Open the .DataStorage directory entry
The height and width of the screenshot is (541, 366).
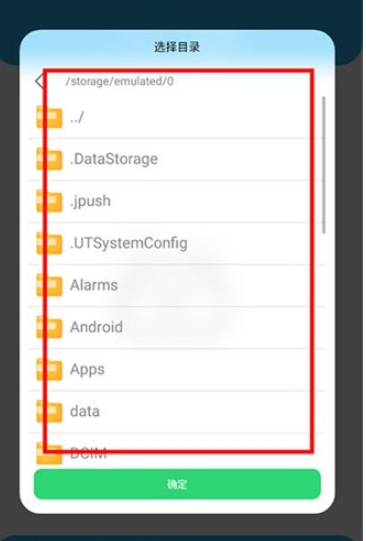(177, 159)
